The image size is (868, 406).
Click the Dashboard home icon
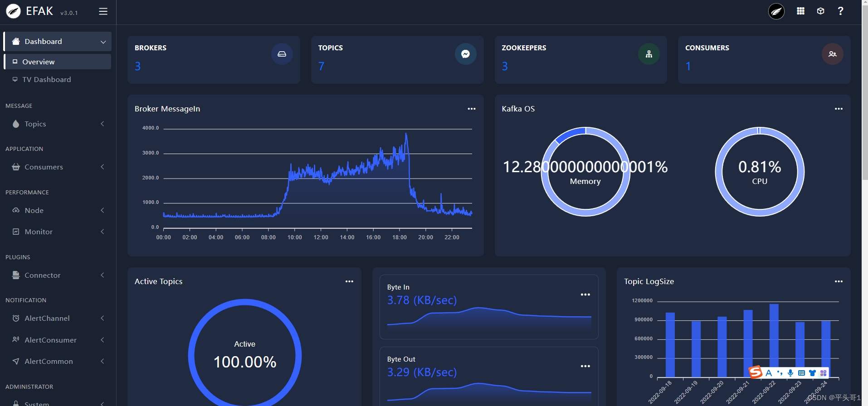(x=16, y=41)
